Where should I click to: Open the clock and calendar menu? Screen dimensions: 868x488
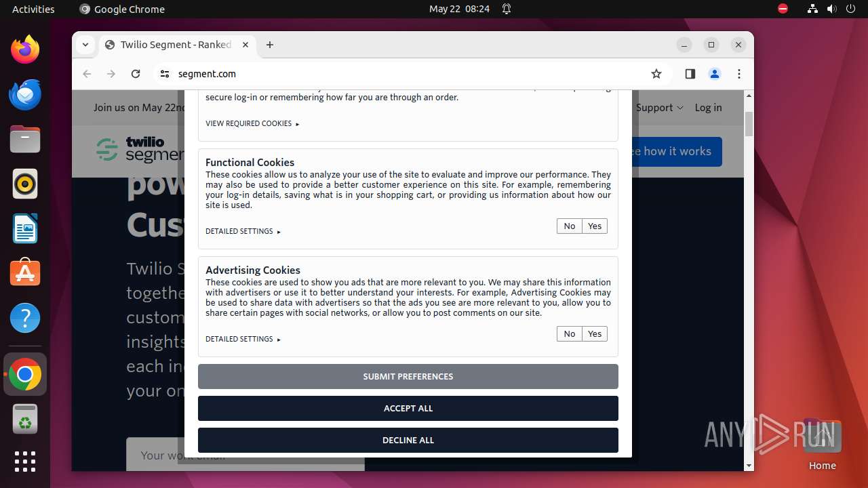pyautogui.click(x=459, y=9)
